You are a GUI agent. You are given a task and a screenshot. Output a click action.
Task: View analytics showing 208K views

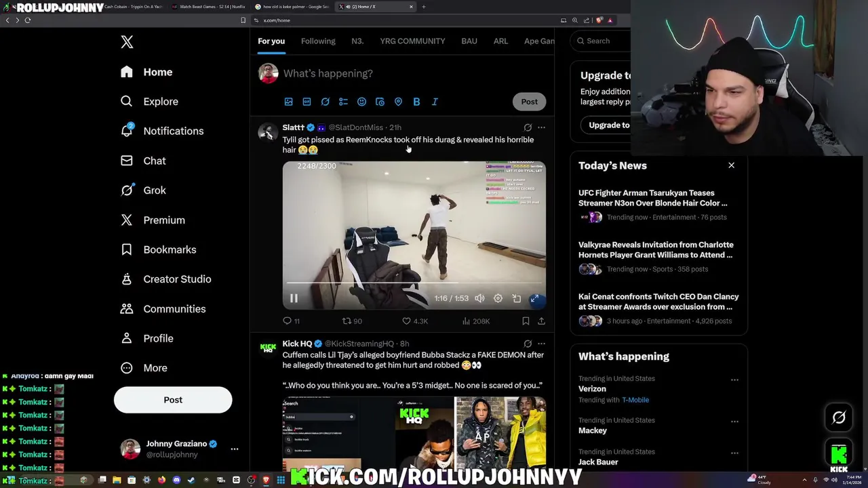[x=475, y=321]
